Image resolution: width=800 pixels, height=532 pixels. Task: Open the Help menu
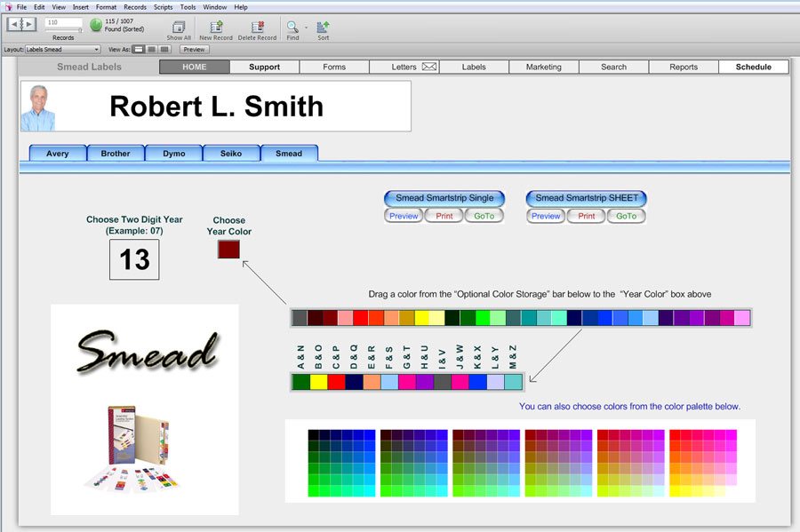241,7
